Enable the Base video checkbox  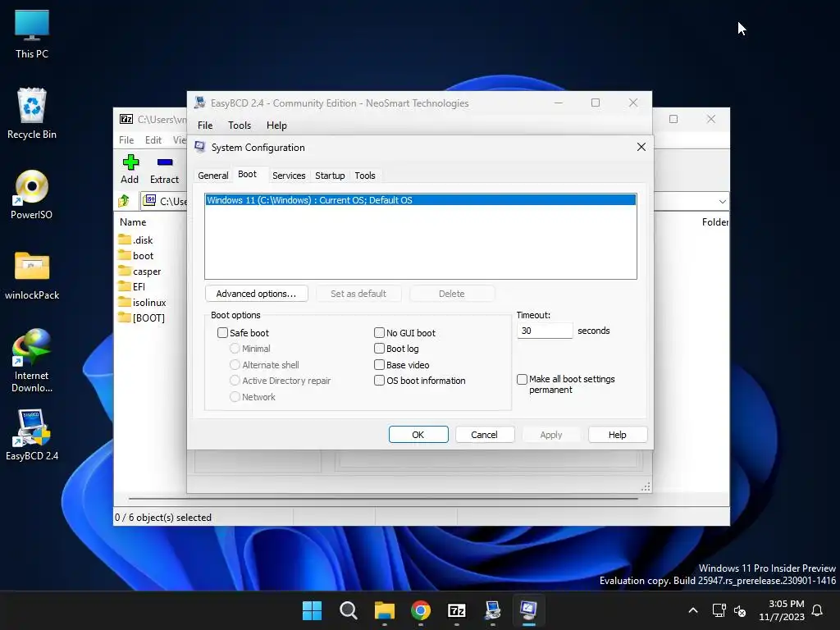[x=379, y=365]
